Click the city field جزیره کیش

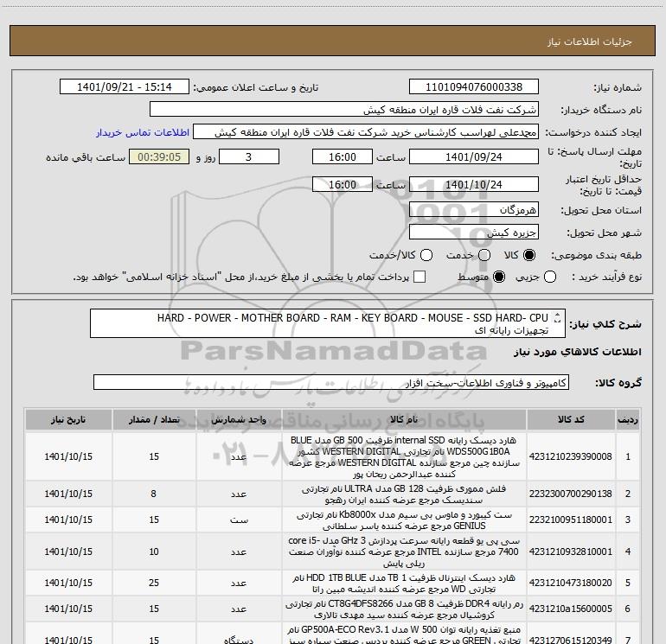coord(474,233)
